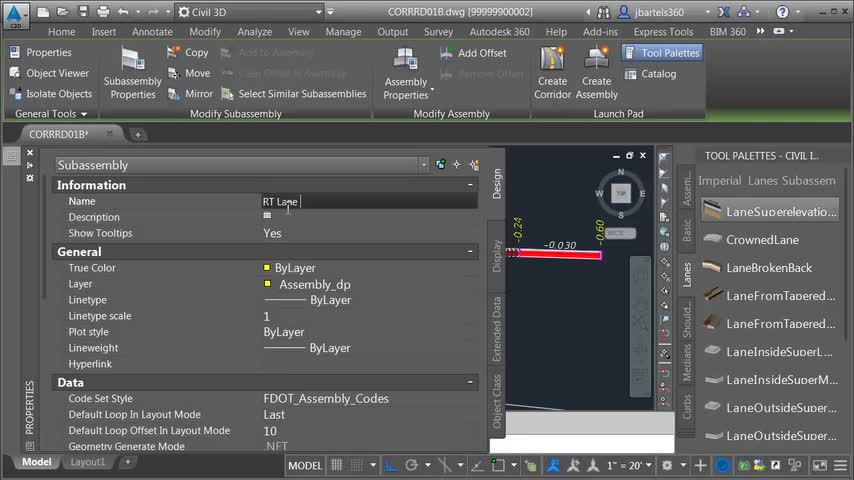Click the new drawing tab plus button
The height and width of the screenshot is (480, 854).
coord(138,135)
